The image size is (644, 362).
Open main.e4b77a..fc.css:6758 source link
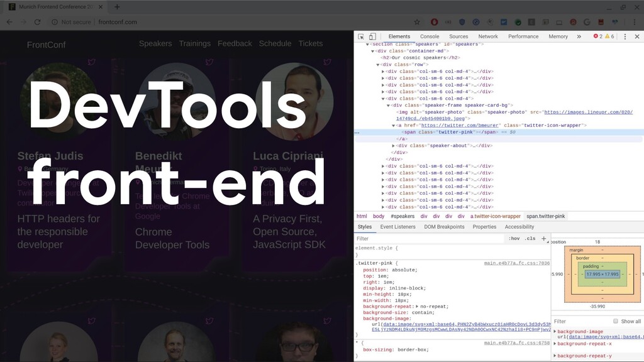[x=517, y=343]
